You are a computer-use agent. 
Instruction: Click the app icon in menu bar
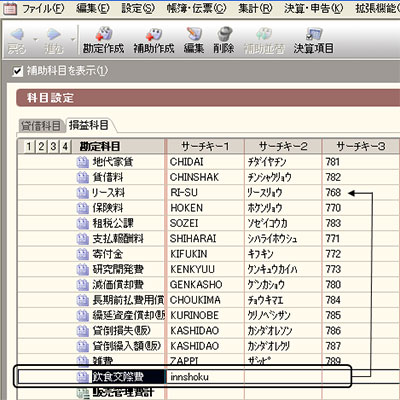(x=9, y=9)
